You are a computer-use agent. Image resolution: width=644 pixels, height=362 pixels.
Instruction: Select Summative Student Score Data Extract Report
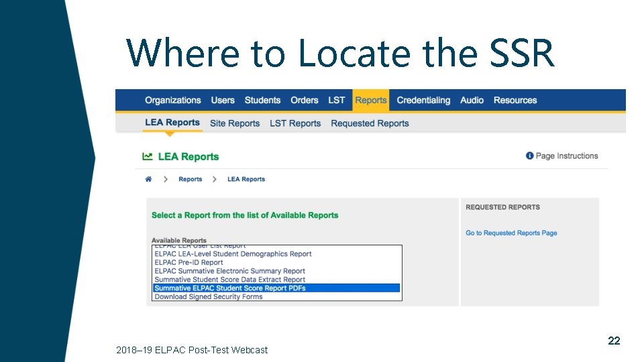click(277, 280)
